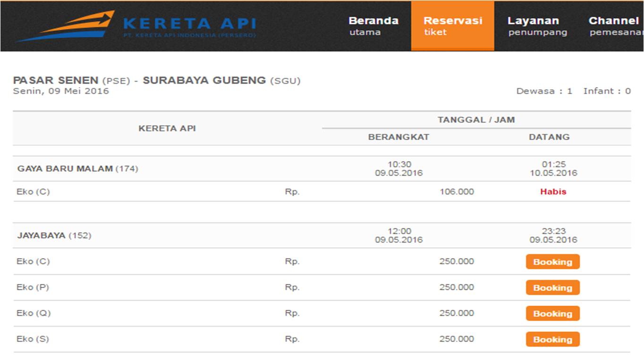The width and height of the screenshot is (644, 363).
Task: Book Jayabaya Eko (C) ticket
Action: point(552,262)
